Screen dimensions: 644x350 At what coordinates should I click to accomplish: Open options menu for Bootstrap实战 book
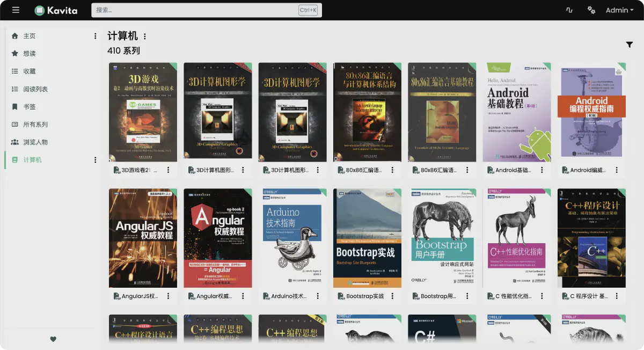392,296
